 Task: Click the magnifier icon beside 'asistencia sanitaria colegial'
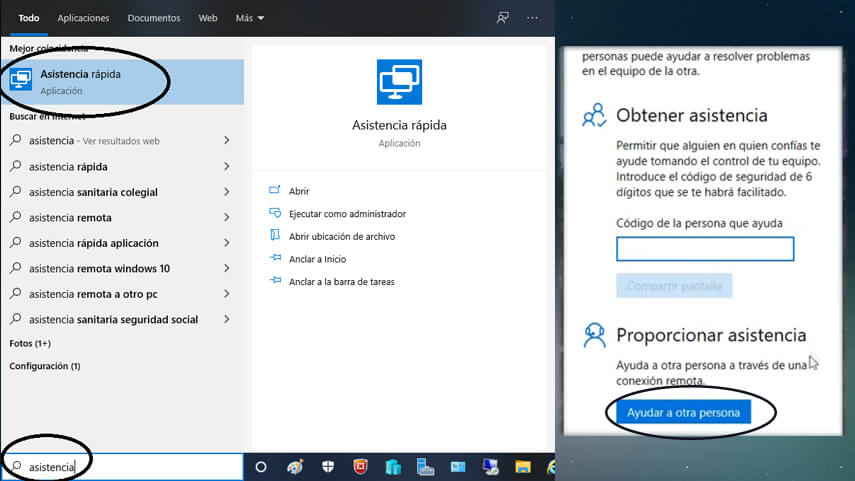[x=16, y=191]
